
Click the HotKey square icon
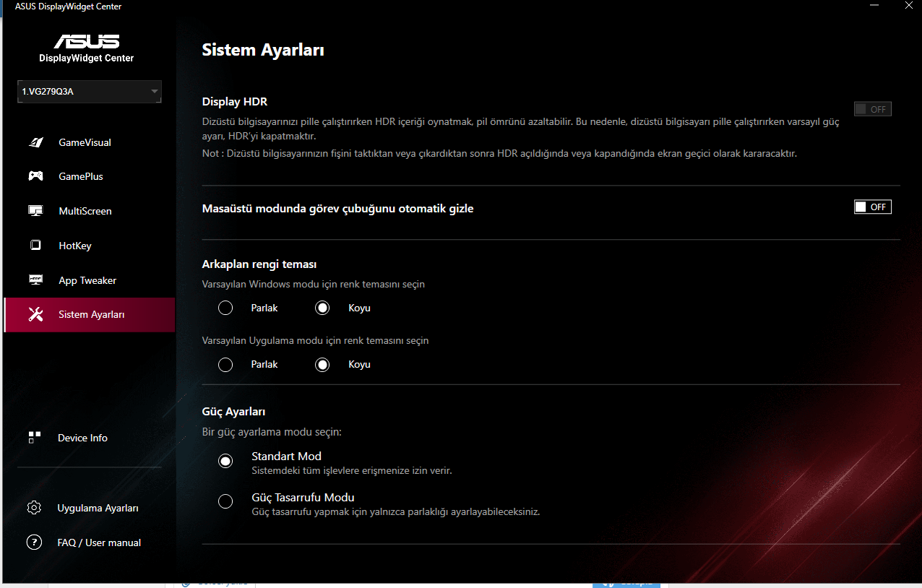tap(35, 246)
